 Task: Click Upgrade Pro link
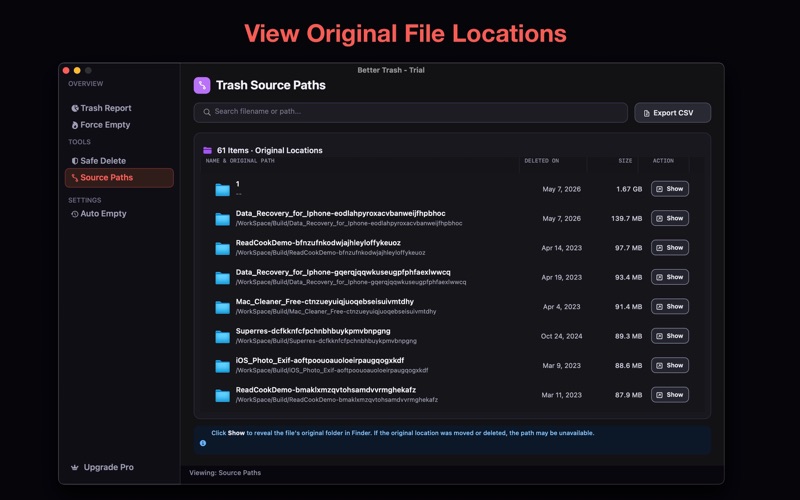click(103, 467)
